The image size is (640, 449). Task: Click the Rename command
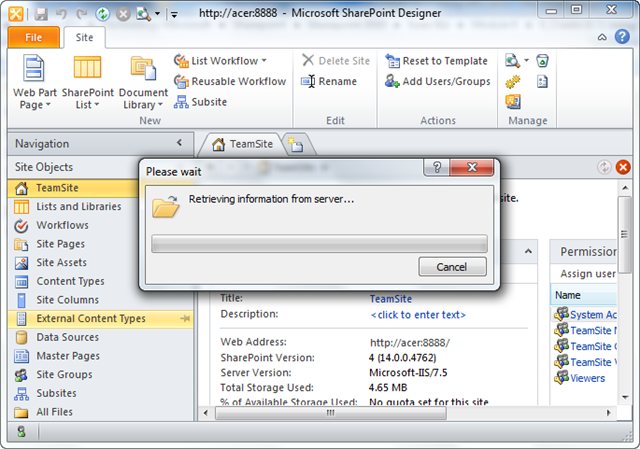pos(329,81)
